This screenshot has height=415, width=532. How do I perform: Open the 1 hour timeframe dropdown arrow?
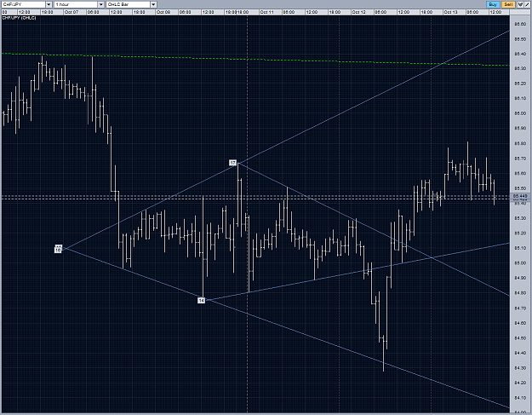pos(101,4)
